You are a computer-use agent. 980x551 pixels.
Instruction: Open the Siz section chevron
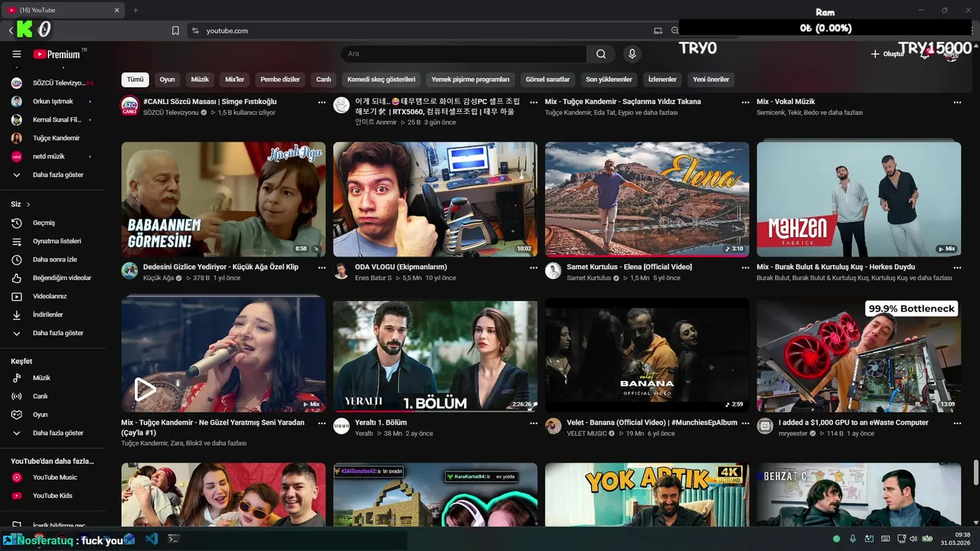pos(28,204)
